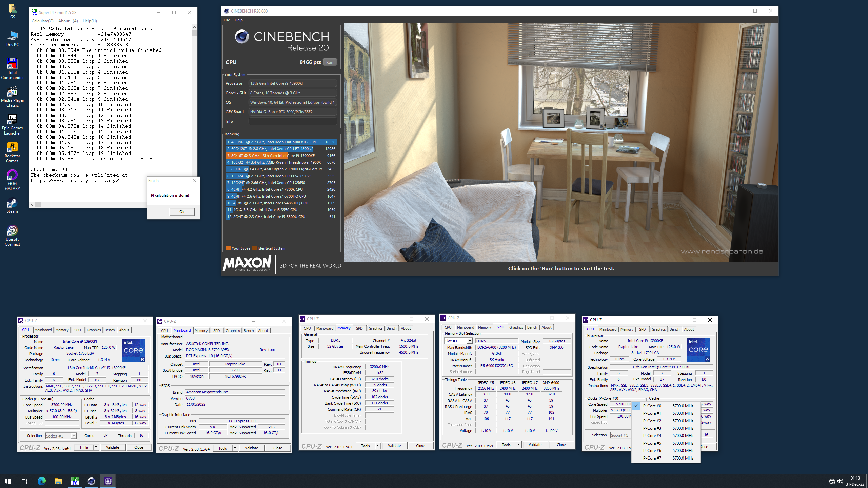Open Cinebench File menu

click(226, 20)
